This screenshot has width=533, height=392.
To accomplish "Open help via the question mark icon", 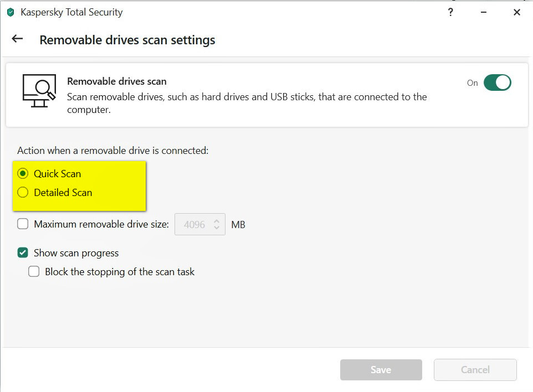I will (450, 12).
